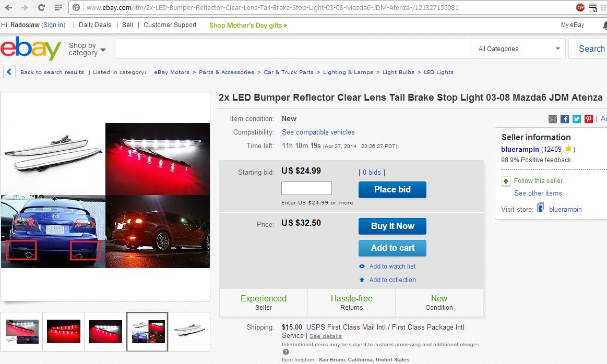Click the eBay logo
Image resolution: width=607 pixels, height=364 pixels.
coord(31,48)
